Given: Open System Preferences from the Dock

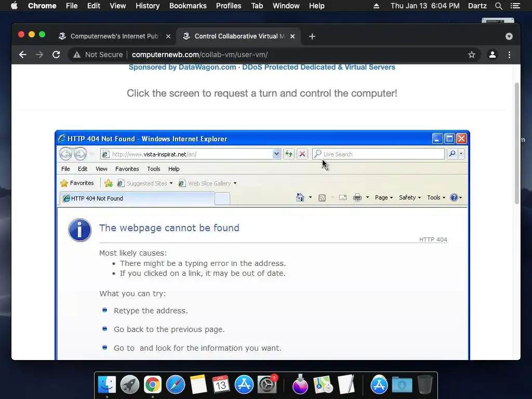Looking at the screenshot, I should click(x=267, y=385).
